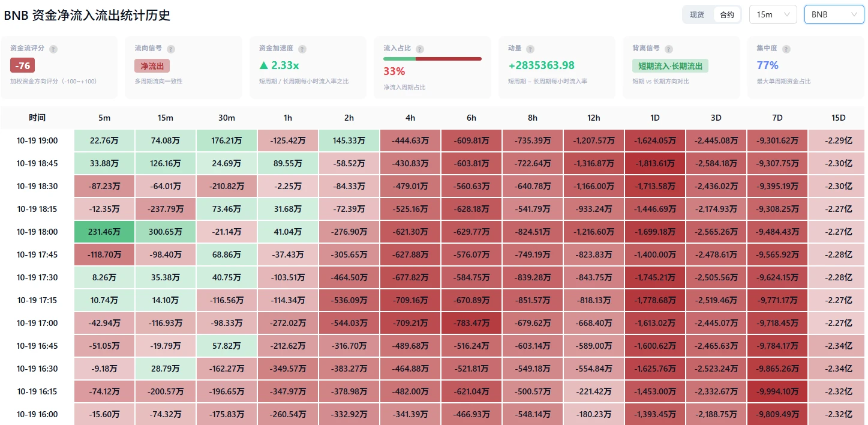The image size is (868, 425).
Task: Click the 15m column header in table
Action: [x=166, y=118]
